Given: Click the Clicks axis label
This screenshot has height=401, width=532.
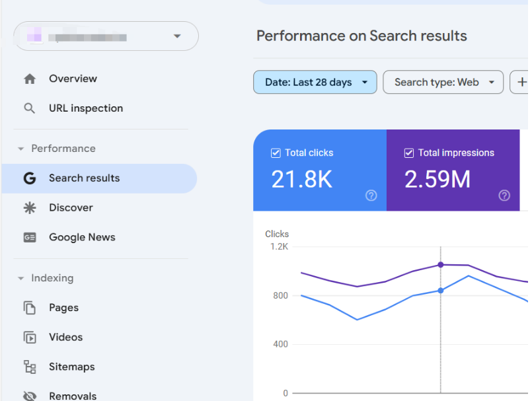Looking at the screenshot, I should pos(277,234).
